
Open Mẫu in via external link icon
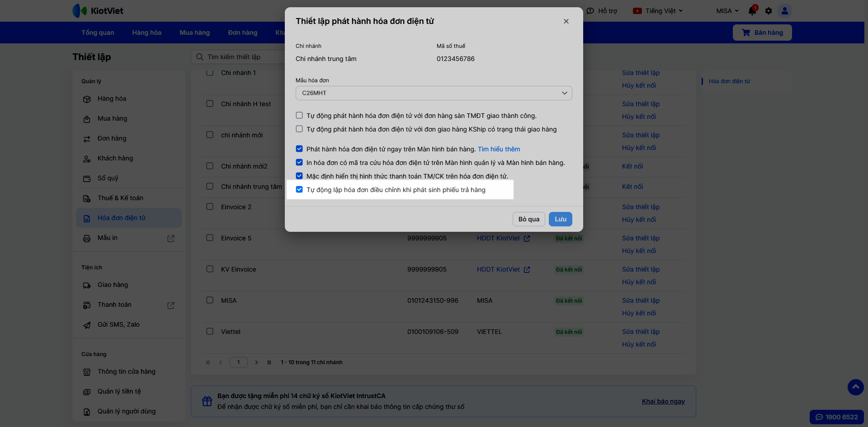tap(171, 239)
